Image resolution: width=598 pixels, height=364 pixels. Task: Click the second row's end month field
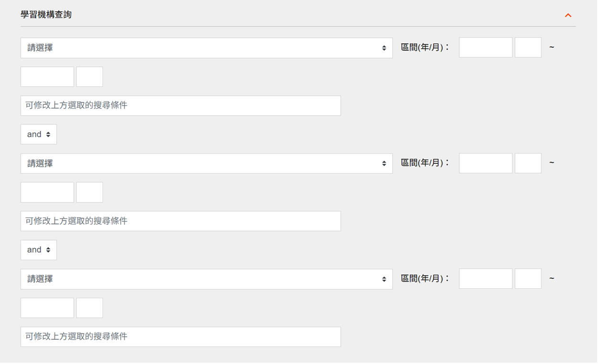[90, 192]
